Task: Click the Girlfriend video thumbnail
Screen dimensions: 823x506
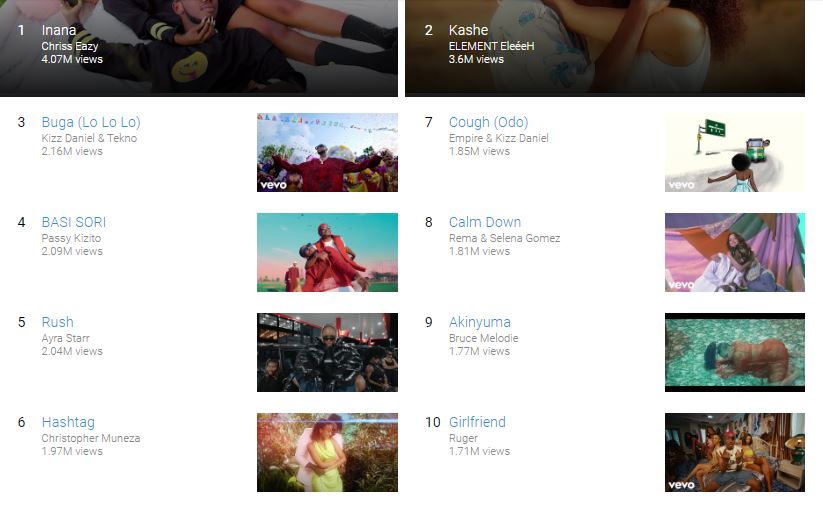Action: [x=735, y=452]
